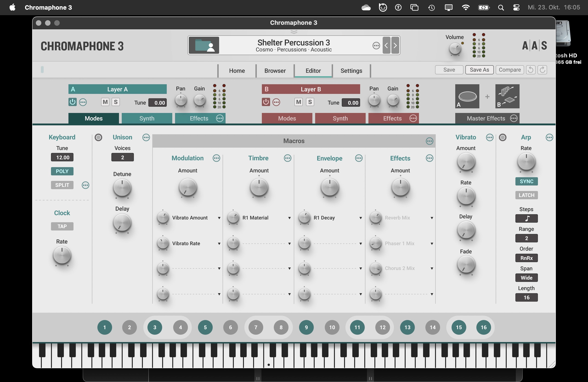Open Modulation macro options icon
This screenshot has width=588, height=382.
(216, 158)
